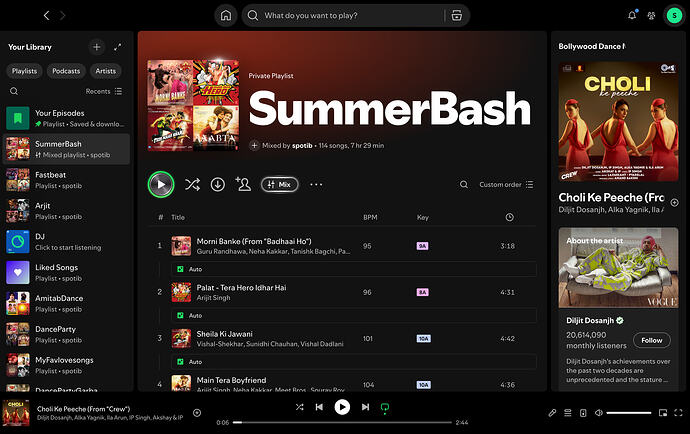The height and width of the screenshot is (434, 690).
Task: Create a new playlist with plus icon
Action: point(97,47)
